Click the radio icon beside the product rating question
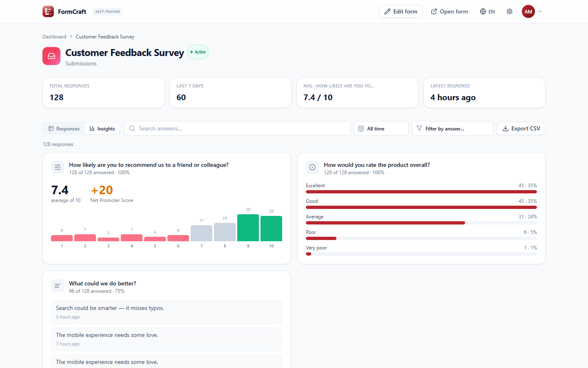Screen dimensions: 588x368 [312, 167]
